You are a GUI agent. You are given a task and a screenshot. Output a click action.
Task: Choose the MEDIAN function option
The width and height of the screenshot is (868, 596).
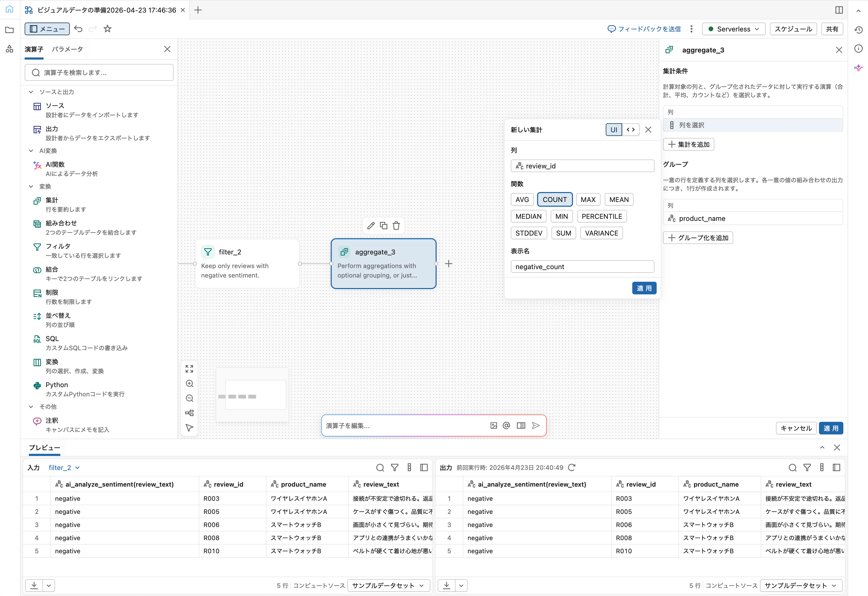[x=528, y=216]
